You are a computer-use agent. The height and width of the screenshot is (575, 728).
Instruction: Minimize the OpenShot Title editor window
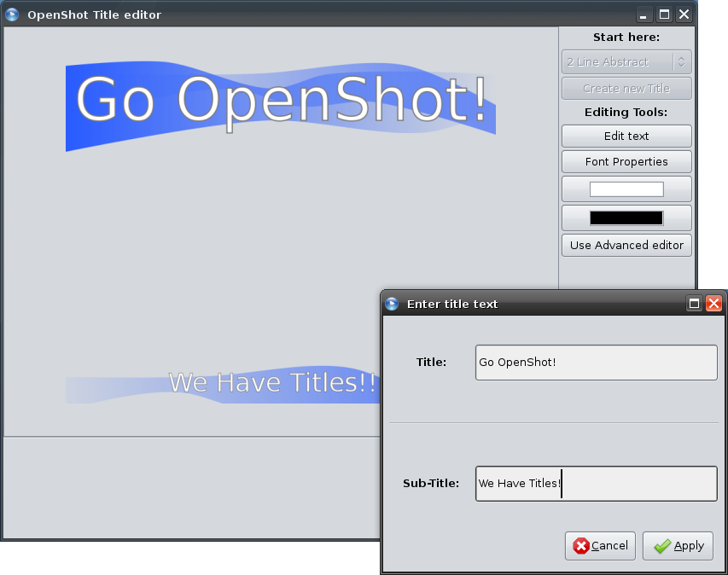644,15
